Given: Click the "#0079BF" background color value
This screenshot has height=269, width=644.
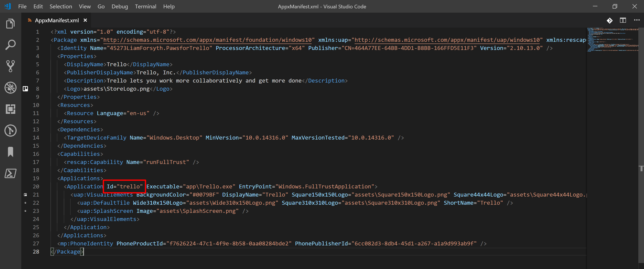Looking at the screenshot, I should coord(204,195).
